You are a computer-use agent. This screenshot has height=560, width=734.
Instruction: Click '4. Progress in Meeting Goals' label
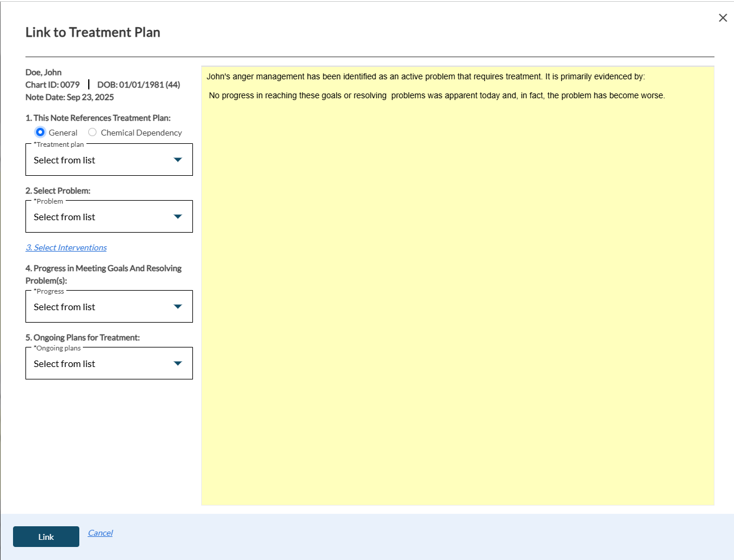(104, 274)
